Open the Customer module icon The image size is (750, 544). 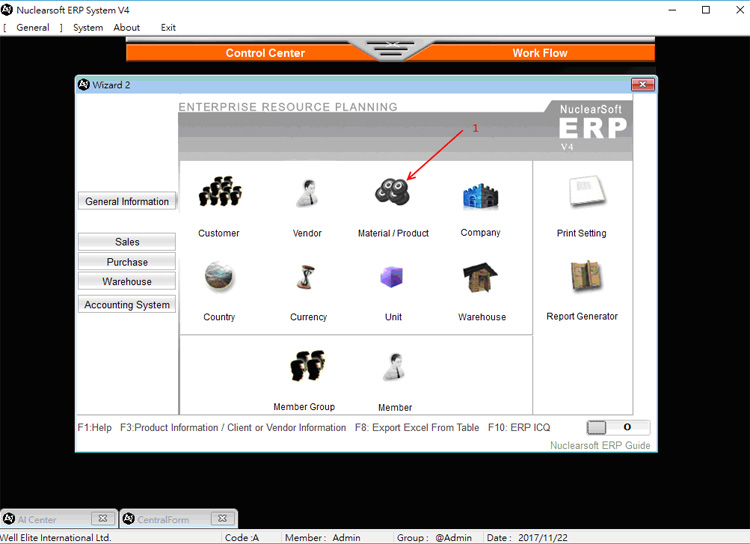click(x=220, y=191)
